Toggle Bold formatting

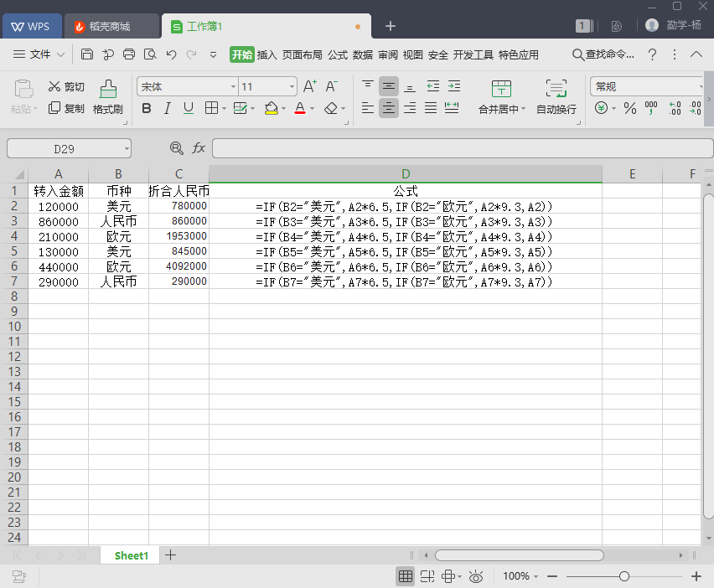(x=147, y=108)
